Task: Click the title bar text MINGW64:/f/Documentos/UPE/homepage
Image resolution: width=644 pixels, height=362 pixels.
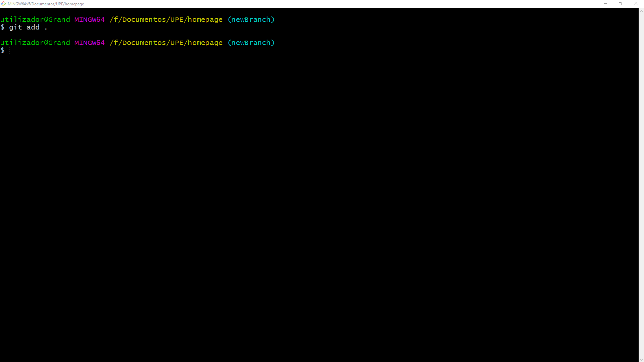Action: tap(46, 4)
